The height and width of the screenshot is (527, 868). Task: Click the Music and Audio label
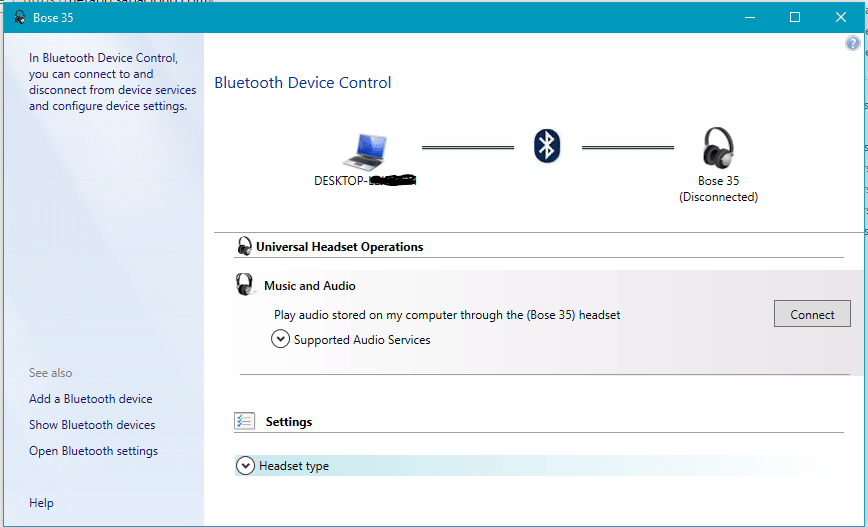(x=309, y=286)
